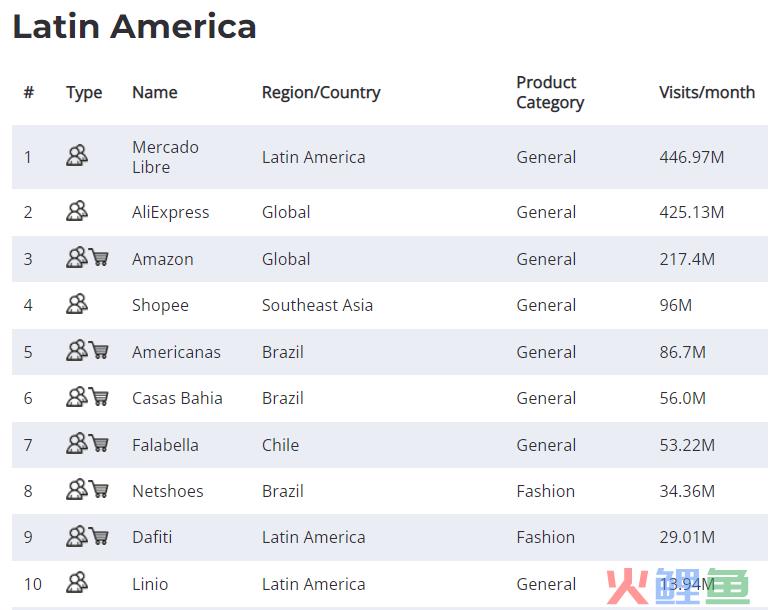Click the cart icon in Netshoes row
774x610 pixels.
pyautogui.click(x=99, y=489)
